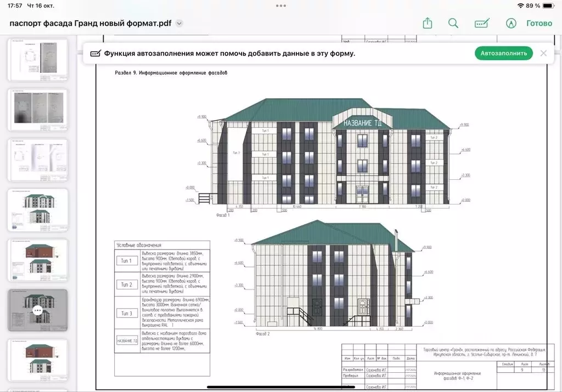Click the green Автозаполнить button
Screen dimensions: 562x392
503,53
